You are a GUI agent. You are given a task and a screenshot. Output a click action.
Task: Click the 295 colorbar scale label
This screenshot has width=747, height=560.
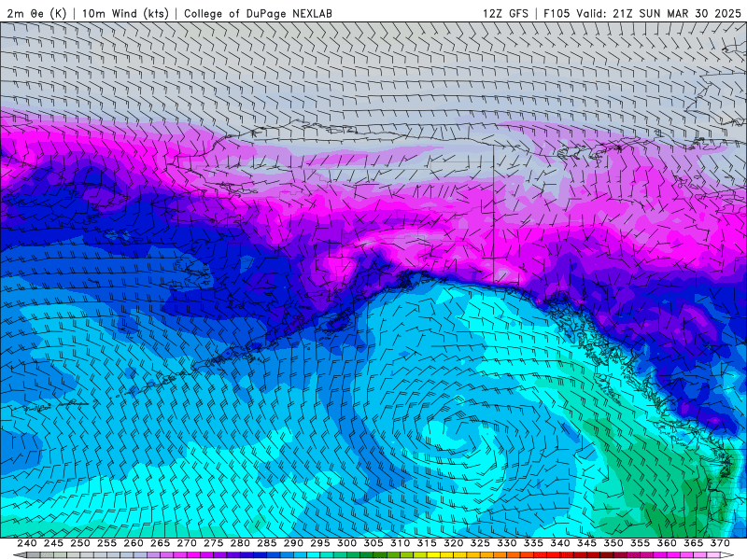[320, 543]
